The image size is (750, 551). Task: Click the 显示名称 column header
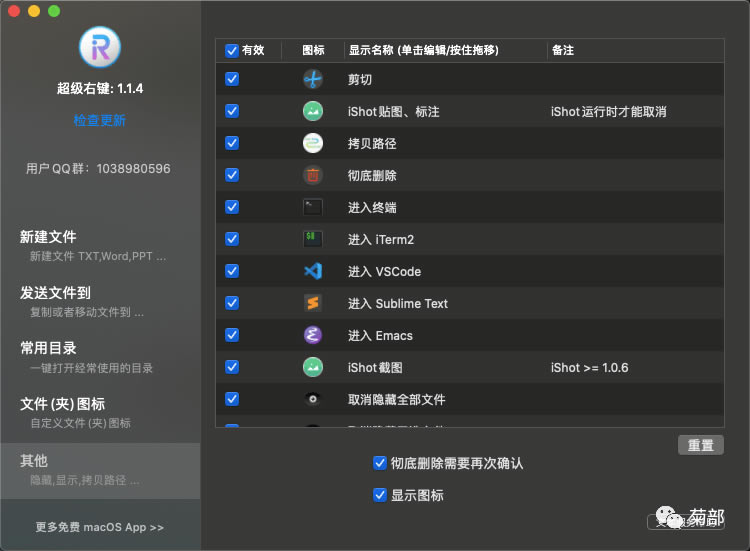pos(424,50)
